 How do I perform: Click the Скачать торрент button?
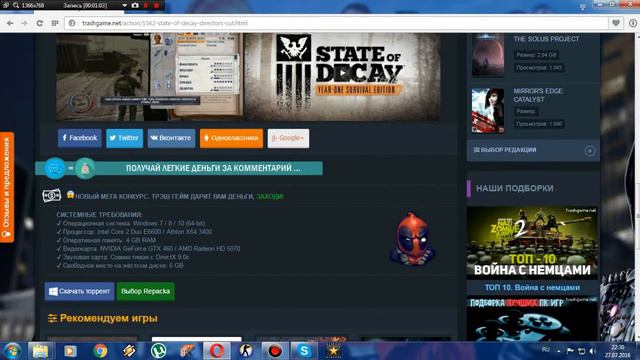(80, 291)
